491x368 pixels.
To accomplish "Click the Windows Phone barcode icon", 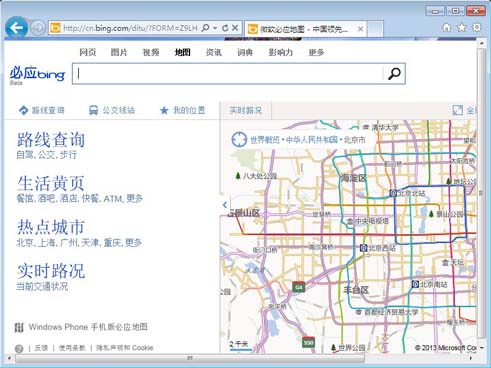I will click(19, 327).
